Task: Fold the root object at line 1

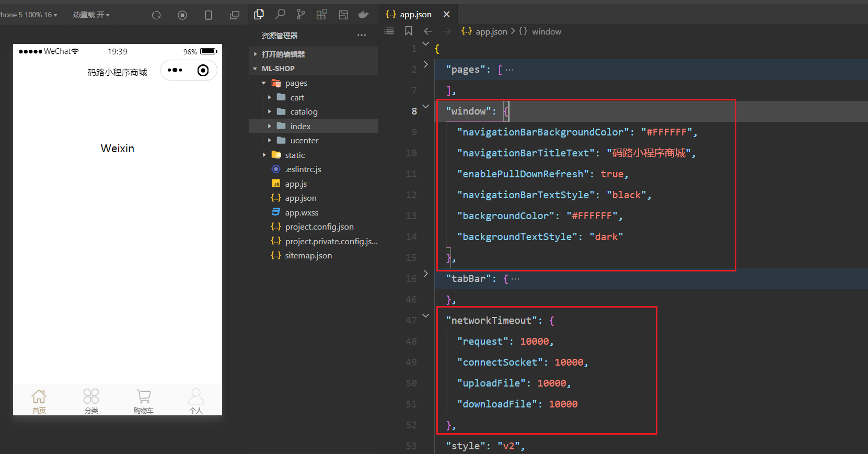Action: (426, 43)
